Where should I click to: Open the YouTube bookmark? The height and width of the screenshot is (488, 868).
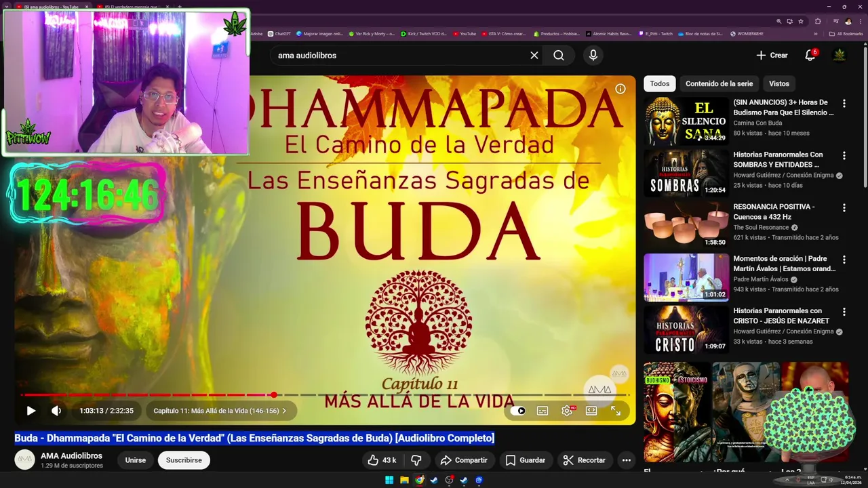[x=465, y=33]
